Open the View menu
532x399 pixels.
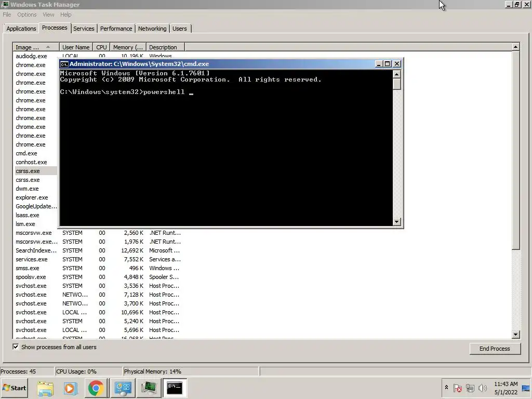click(48, 15)
